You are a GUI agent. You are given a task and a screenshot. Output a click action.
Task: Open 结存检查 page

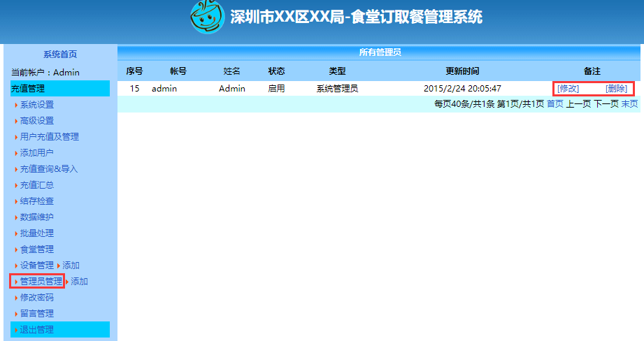click(x=37, y=201)
